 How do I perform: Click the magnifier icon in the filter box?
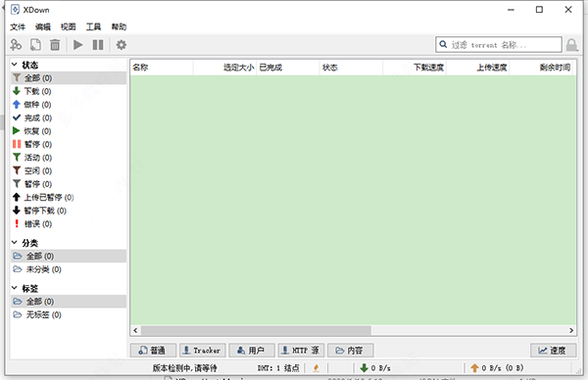click(x=443, y=45)
